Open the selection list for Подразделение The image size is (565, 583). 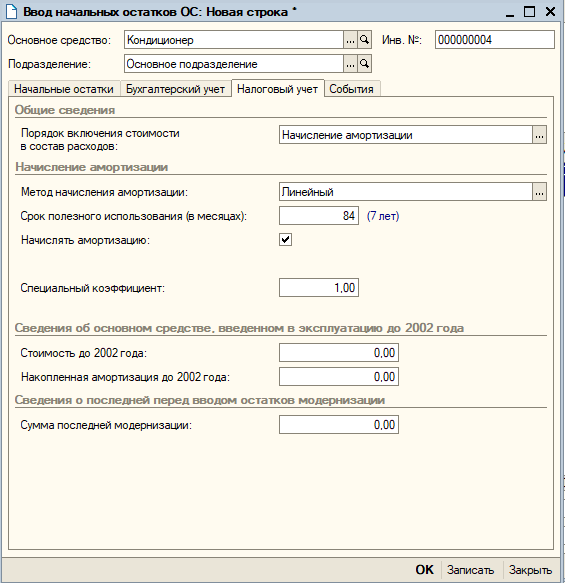(x=350, y=64)
